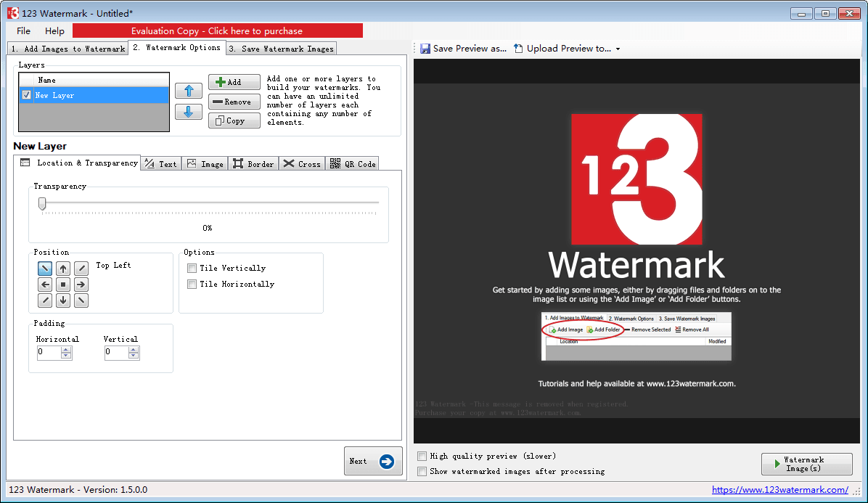Select Location & Transparency tab
The height and width of the screenshot is (503, 868).
[x=78, y=163]
